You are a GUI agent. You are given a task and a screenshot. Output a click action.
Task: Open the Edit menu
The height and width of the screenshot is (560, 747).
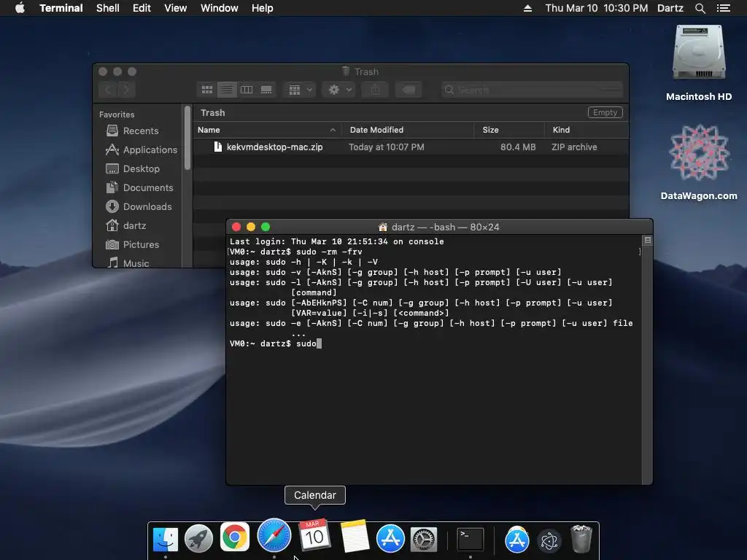point(142,8)
